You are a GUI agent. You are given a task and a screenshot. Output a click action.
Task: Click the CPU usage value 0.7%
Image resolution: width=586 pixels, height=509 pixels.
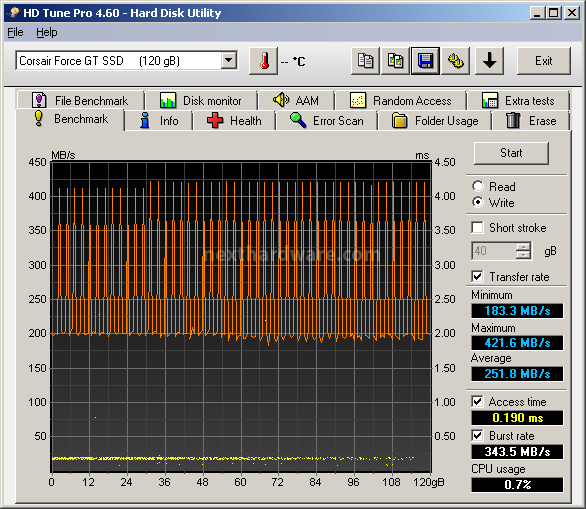click(517, 485)
